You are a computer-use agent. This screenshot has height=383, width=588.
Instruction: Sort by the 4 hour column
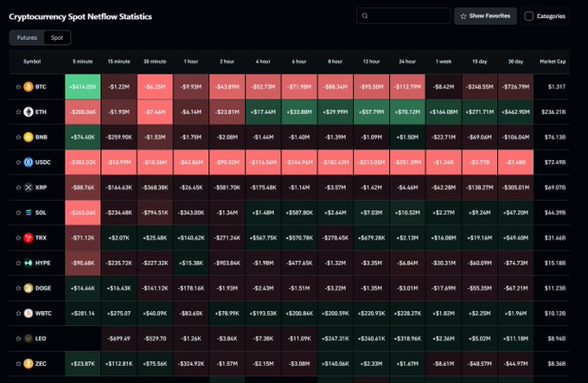click(263, 61)
